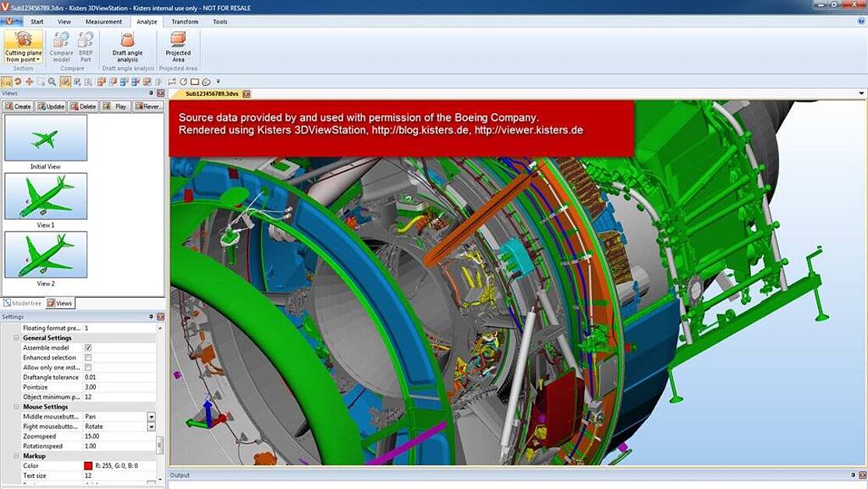The height and width of the screenshot is (489, 868).
Task: Click the Create view button
Action: [x=18, y=106]
